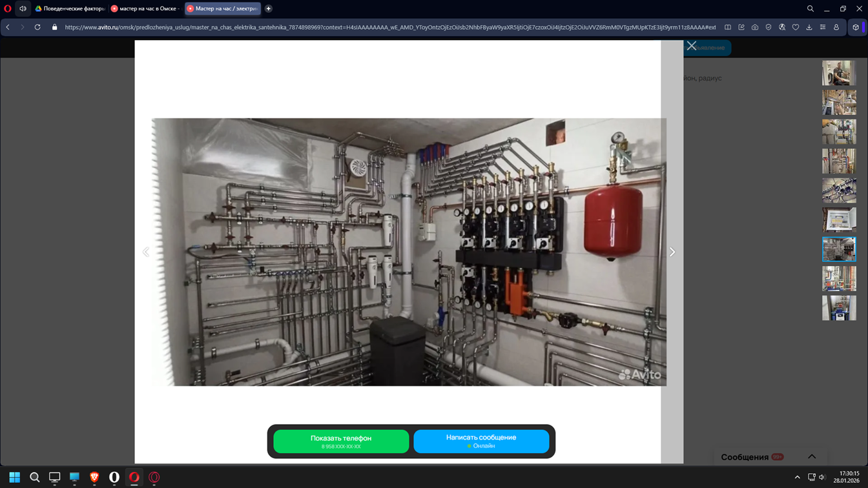This screenshot has width=868, height=488.
Task: Go to the next photo arrow
Action: point(672,252)
